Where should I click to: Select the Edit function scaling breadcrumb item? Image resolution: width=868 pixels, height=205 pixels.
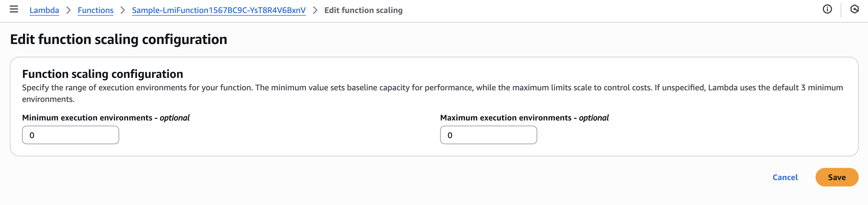(363, 10)
